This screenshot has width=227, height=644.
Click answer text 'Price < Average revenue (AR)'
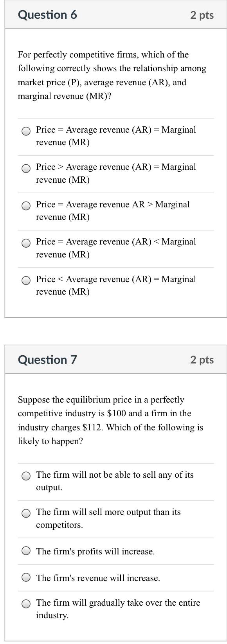[x=94, y=279]
